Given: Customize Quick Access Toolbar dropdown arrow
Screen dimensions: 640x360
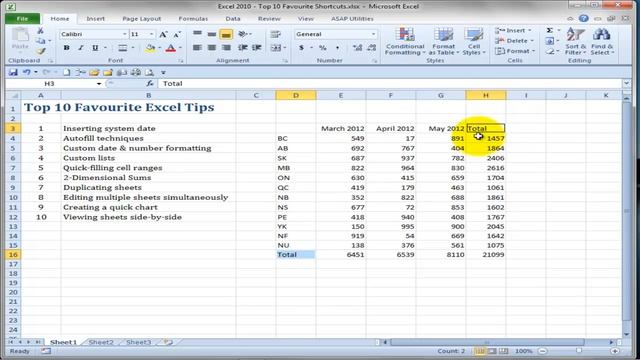Looking at the screenshot, I should click(x=163, y=73).
